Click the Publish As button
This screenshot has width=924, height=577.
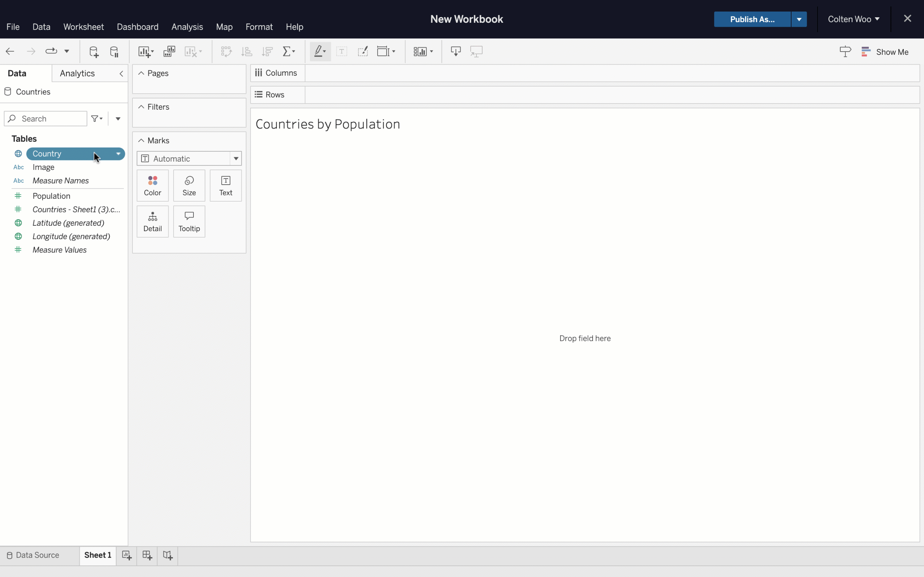[752, 19]
